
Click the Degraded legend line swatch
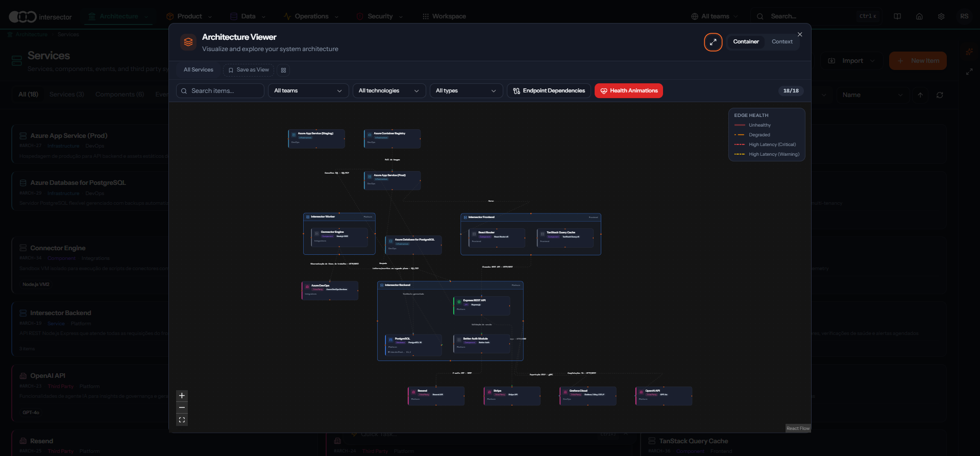tap(740, 135)
